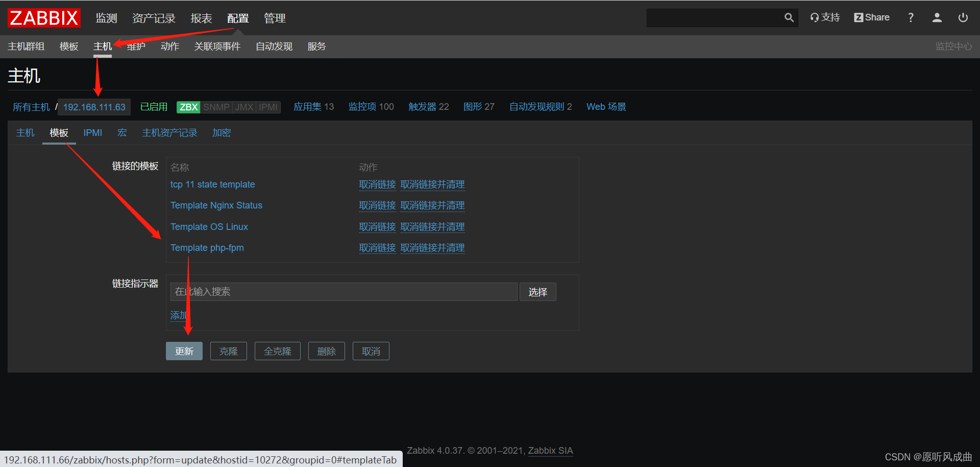The height and width of the screenshot is (467, 980).
Task: Go to 自动发现 submenu
Action: click(x=274, y=46)
